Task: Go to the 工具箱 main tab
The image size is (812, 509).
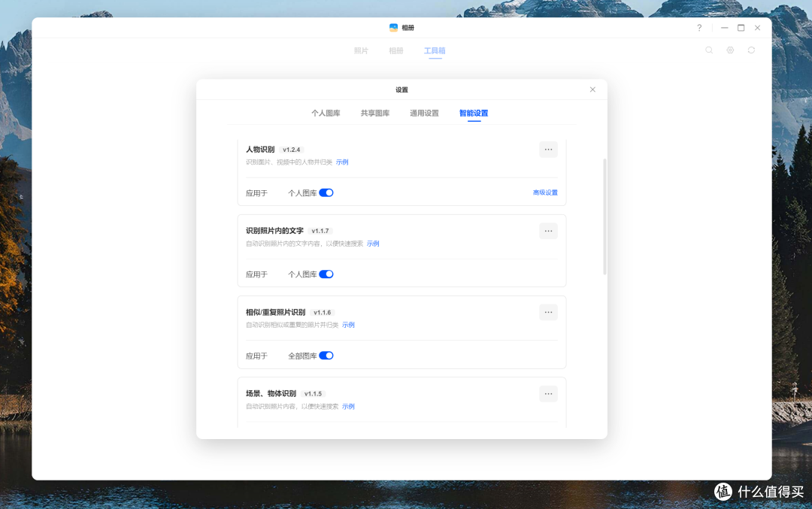Action: [x=435, y=50]
